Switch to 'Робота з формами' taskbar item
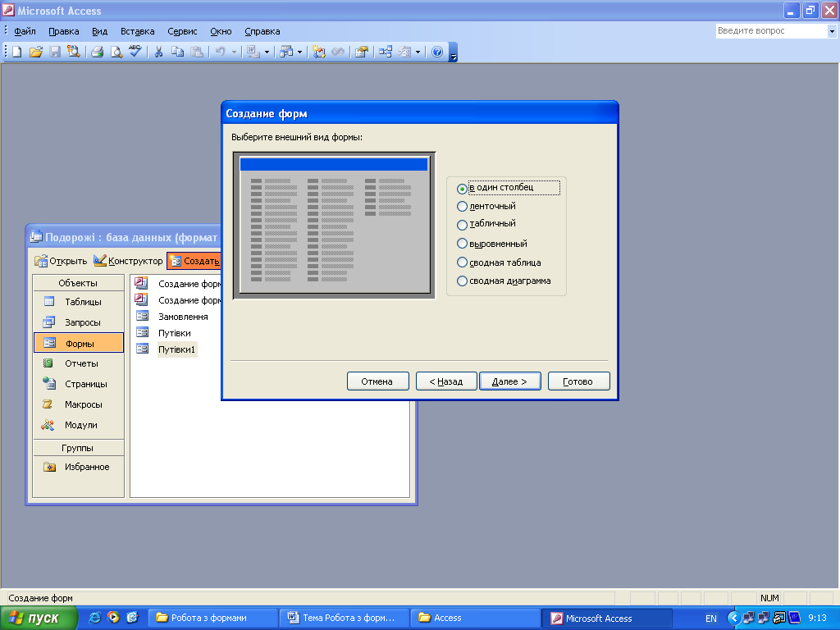Viewport: 840px width, 630px height. (212, 619)
